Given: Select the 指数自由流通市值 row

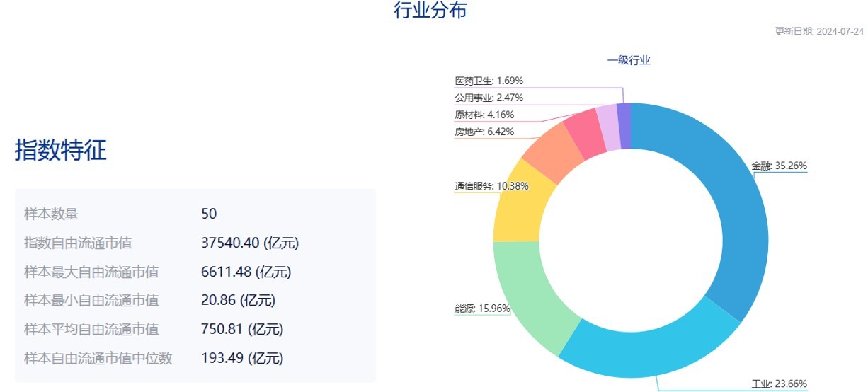Looking at the screenshot, I should [195, 243].
